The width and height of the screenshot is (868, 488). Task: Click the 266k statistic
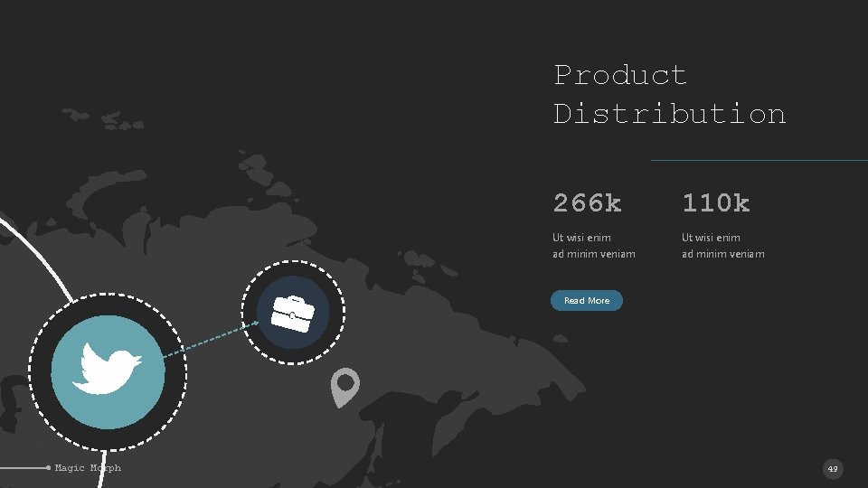click(588, 203)
